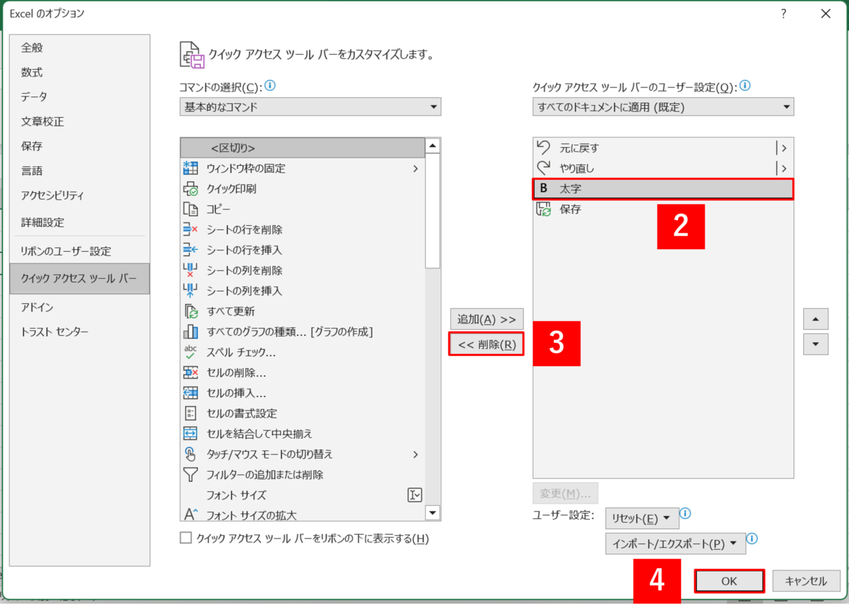This screenshot has height=616, width=849.
Task: Click the << 削除(R) button
Action: pyautogui.click(x=486, y=344)
